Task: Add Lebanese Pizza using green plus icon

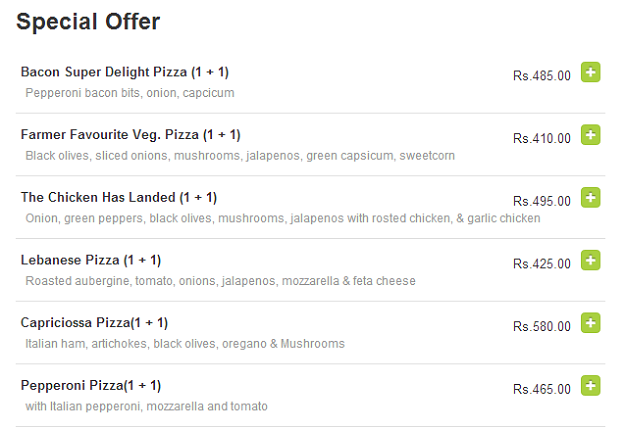Action: click(590, 260)
